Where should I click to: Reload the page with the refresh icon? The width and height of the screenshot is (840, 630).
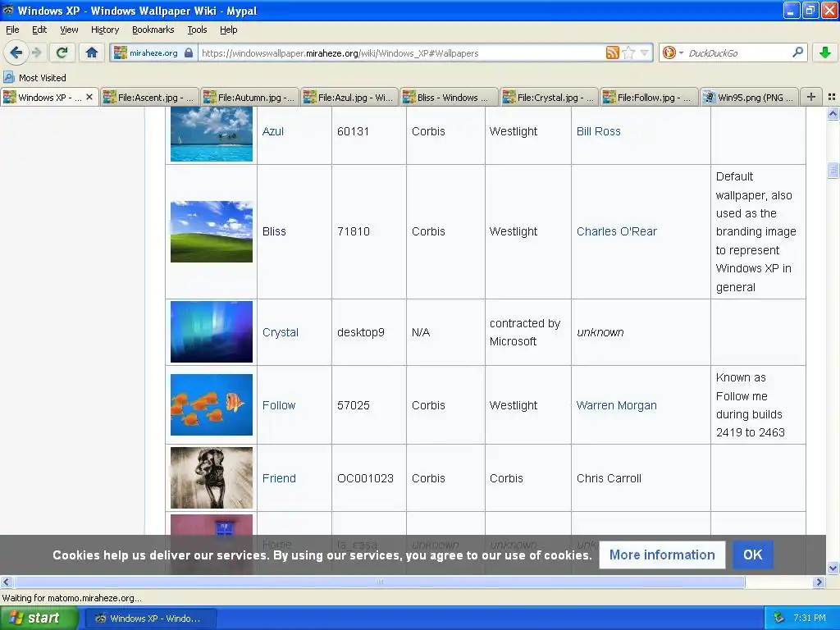point(62,52)
